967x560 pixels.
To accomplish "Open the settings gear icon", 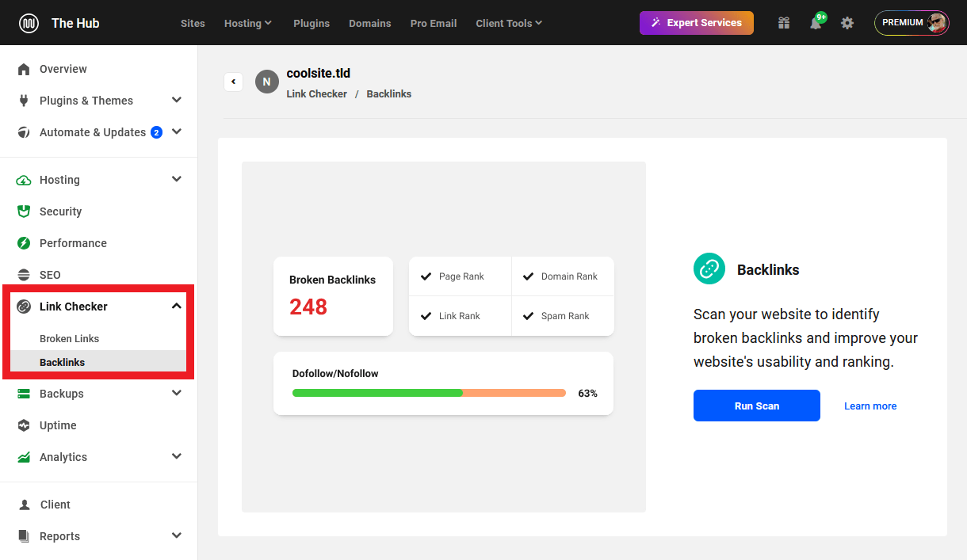I will pyautogui.click(x=847, y=23).
